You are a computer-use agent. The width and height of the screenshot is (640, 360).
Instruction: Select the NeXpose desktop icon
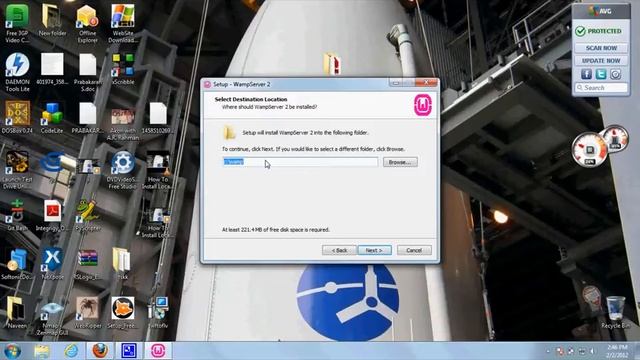(x=52, y=264)
